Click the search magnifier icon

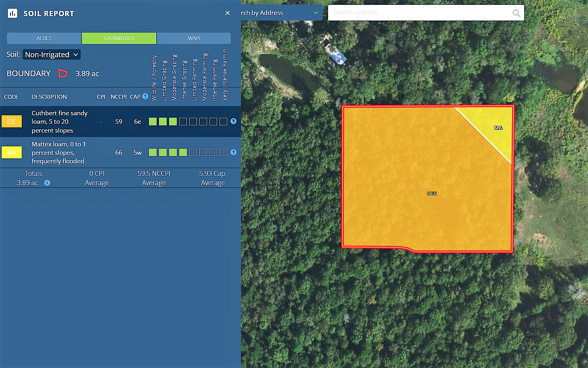click(x=516, y=13)
